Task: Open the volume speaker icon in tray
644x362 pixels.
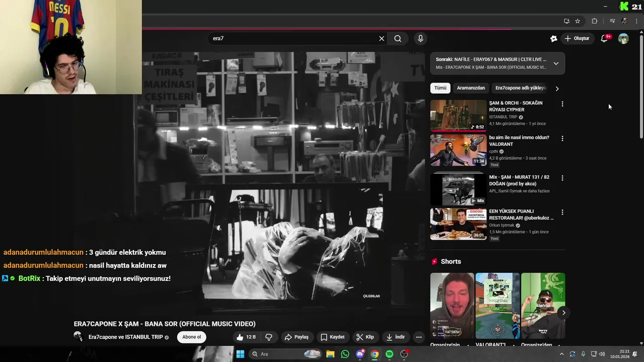Action: point(602,354)
